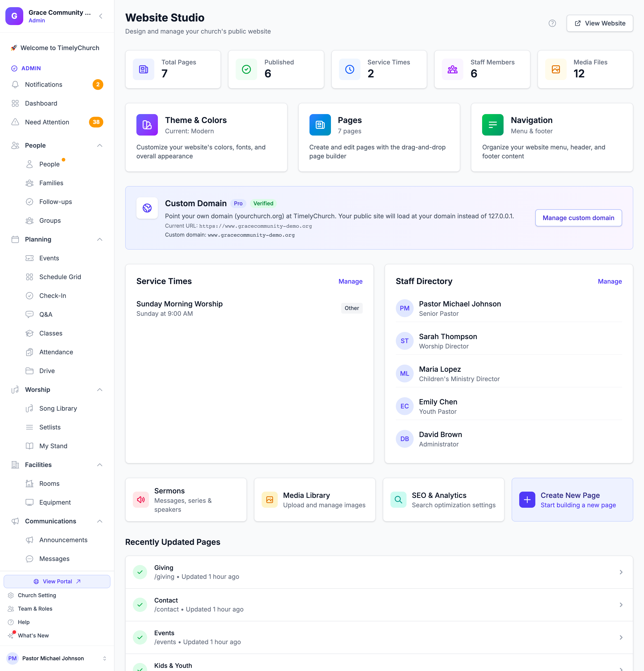This screenshot has height=671, width=644.
Task: Collapse the People section chevron
Action: (x=100, y=146)
